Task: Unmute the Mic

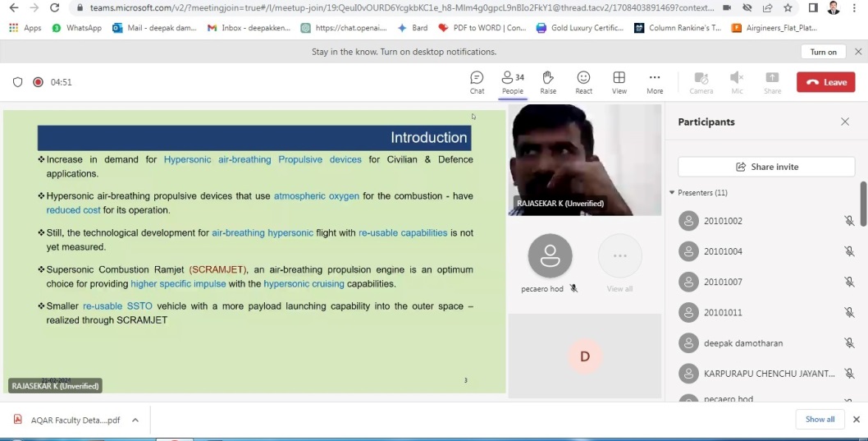Action: coord(737,81)
